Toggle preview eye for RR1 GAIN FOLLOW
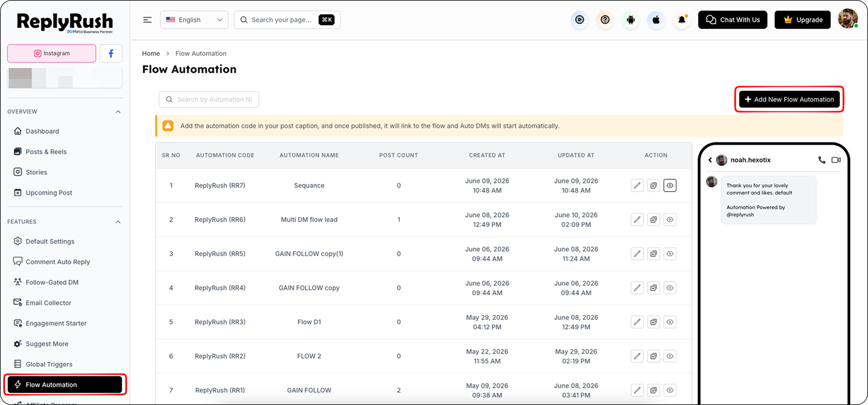 click(x=670, y=390)
